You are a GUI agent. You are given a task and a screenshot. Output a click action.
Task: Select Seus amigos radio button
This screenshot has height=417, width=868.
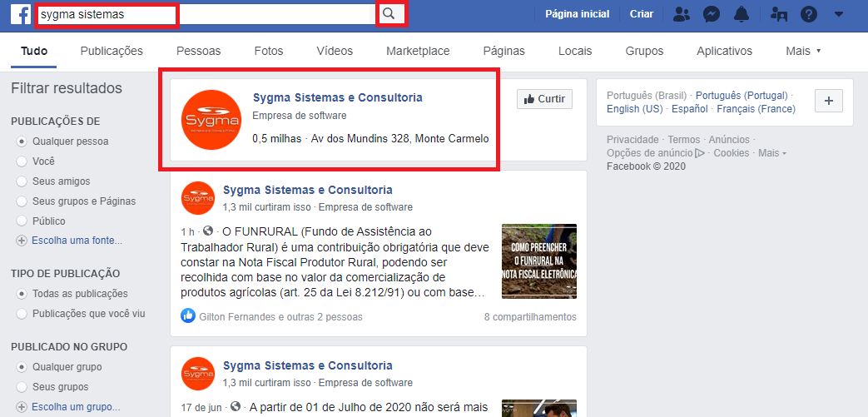point(22,181)
